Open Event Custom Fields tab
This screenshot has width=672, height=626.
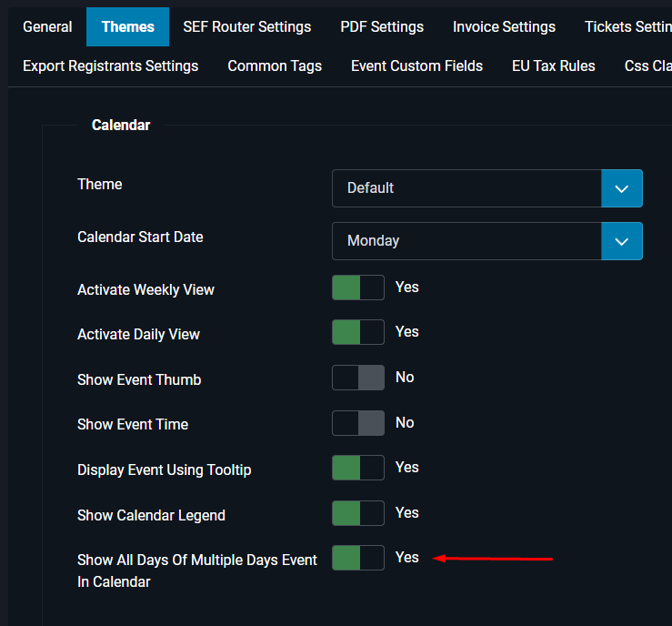pos(416,66)
